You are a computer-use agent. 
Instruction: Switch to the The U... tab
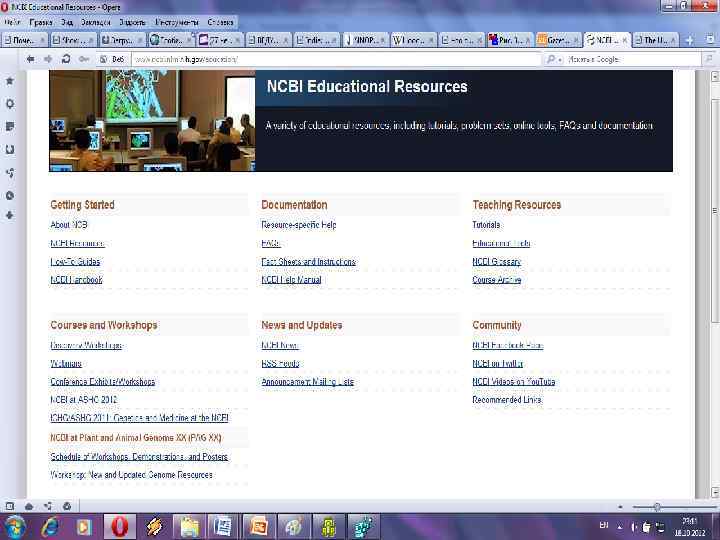[655, 40]
